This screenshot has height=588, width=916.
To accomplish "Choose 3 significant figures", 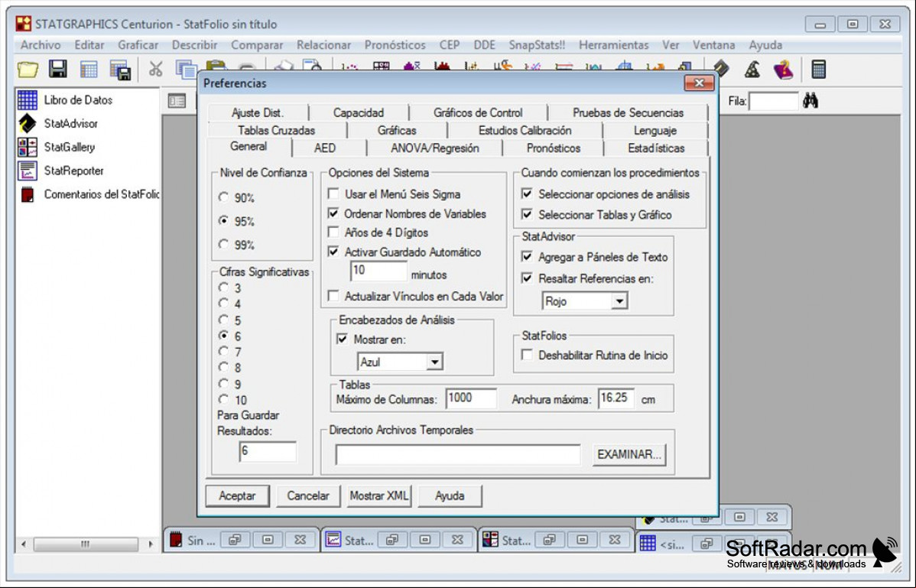I will pos(224,288).
